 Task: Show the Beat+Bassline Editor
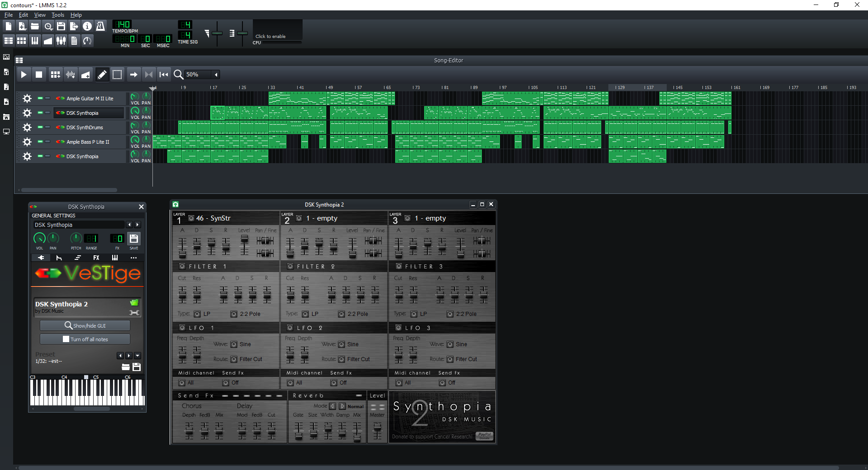(21, 41)
